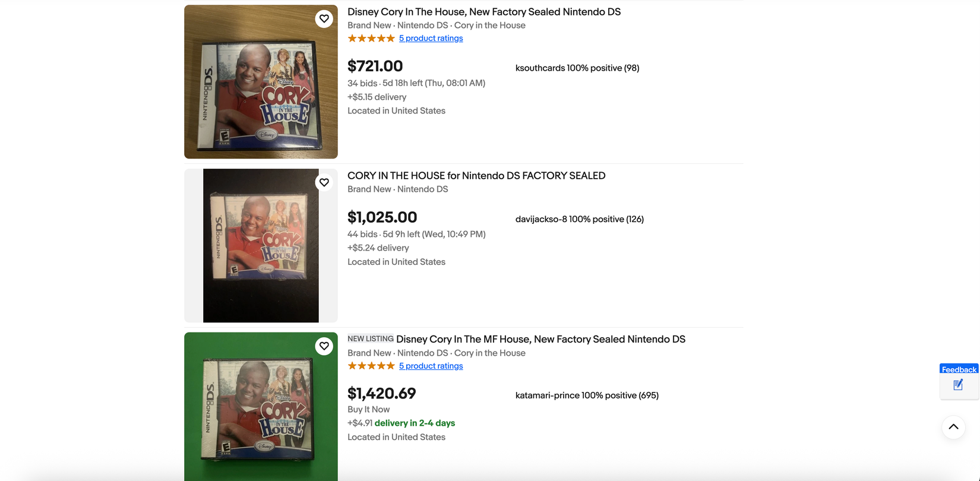Open the 5 product ratings link on the bottom listing
Screen dimensions: 980x481
pyautogui.click(x=431, y=365)
